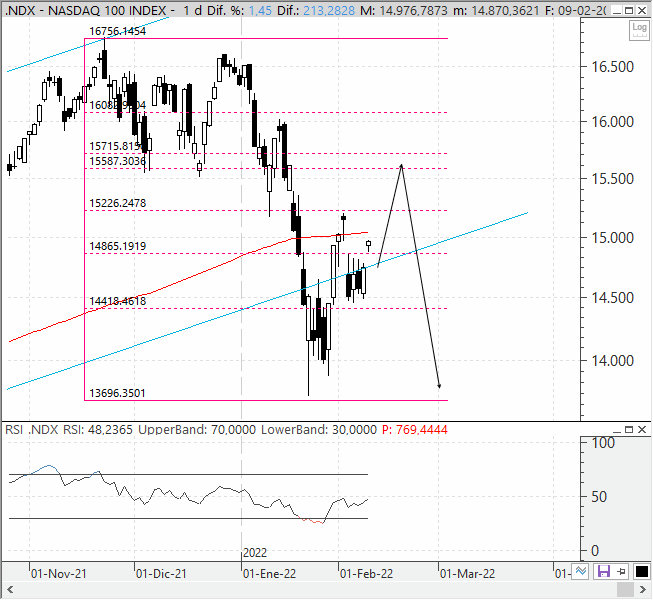Click the 01-Mar-22 date label
Viewport: 653px width, 600px height.
point(468,574)
